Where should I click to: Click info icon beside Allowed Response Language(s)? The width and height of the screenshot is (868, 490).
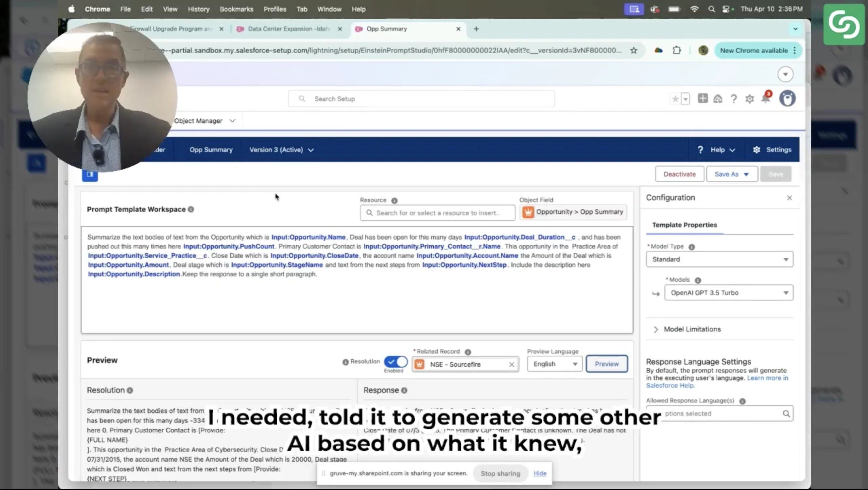tap(742, 401)
